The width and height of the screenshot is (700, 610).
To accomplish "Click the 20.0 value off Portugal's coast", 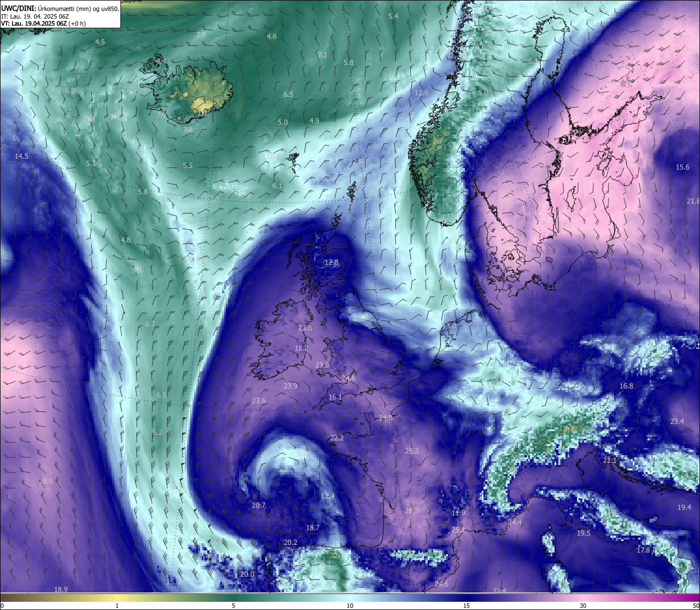I will point(247,574).
